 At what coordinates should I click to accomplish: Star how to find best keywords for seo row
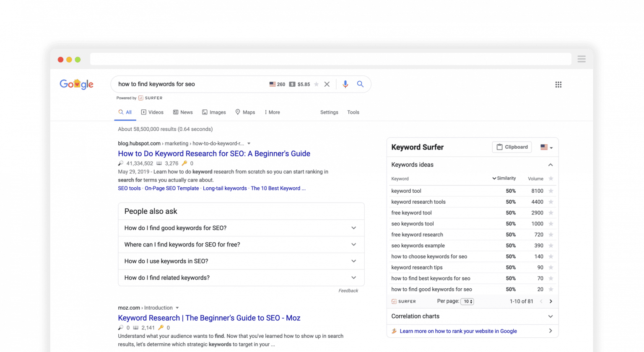pos(551,278)
